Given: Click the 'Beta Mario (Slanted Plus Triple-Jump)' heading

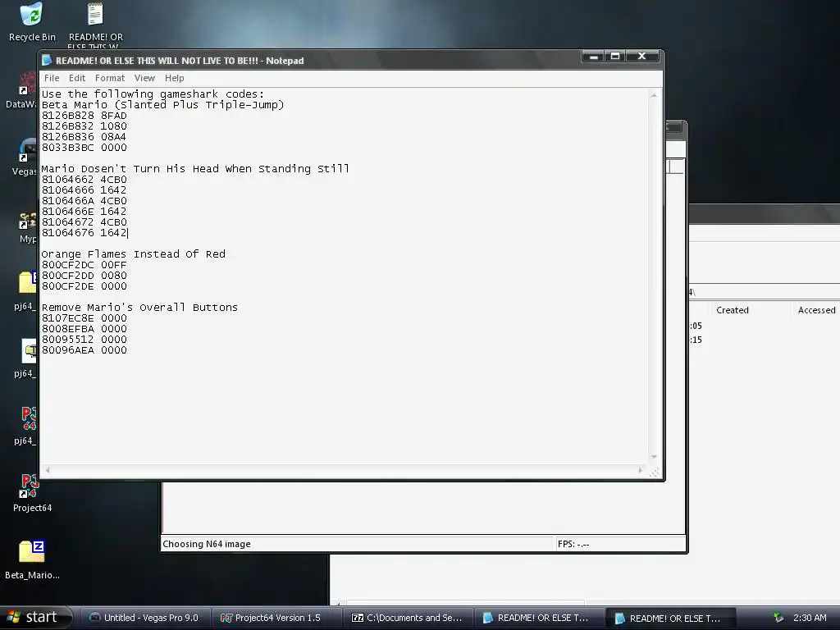Looking at the screenshot, I should point(163,105).
